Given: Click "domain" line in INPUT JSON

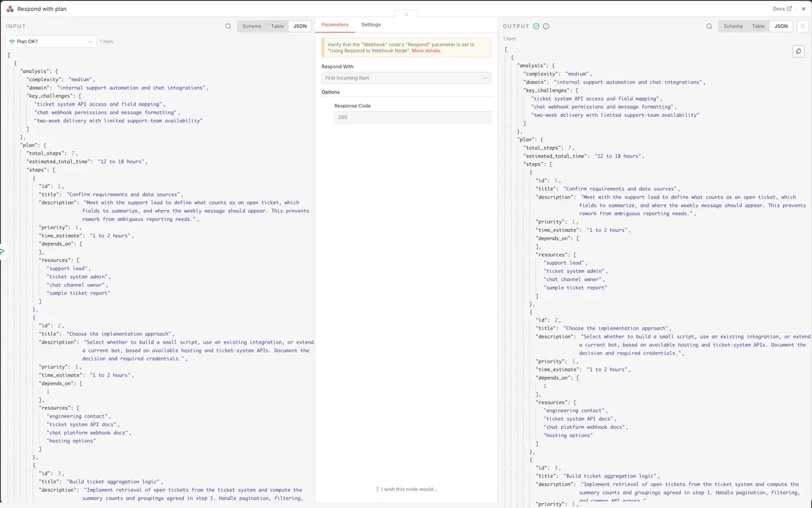Looking at the screenshot, I should pos(117,88).
